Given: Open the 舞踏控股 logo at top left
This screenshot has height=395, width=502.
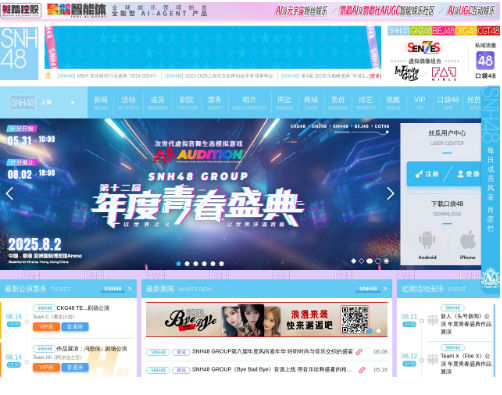Looking at the screenshot, I should (x=21, y=10).
